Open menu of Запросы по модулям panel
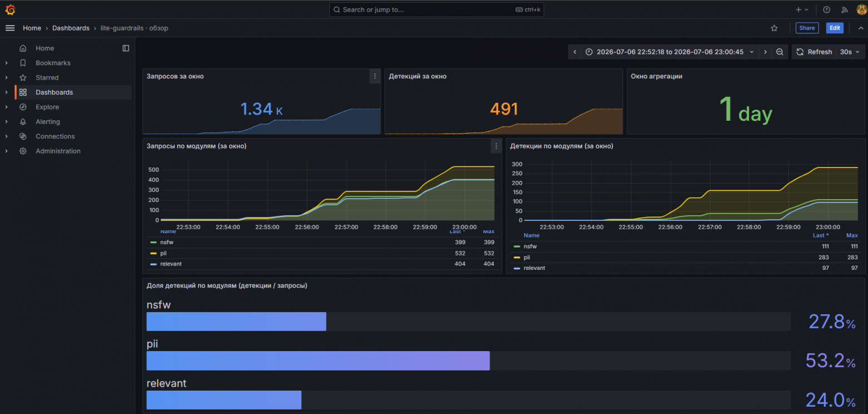 point(496,146)
